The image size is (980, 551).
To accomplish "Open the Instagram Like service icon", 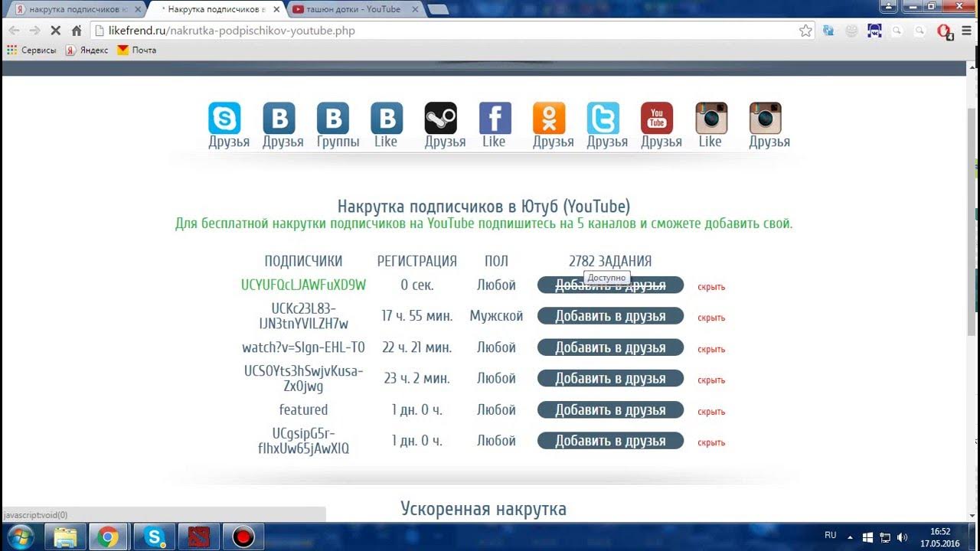I will [x=711, y=119].
